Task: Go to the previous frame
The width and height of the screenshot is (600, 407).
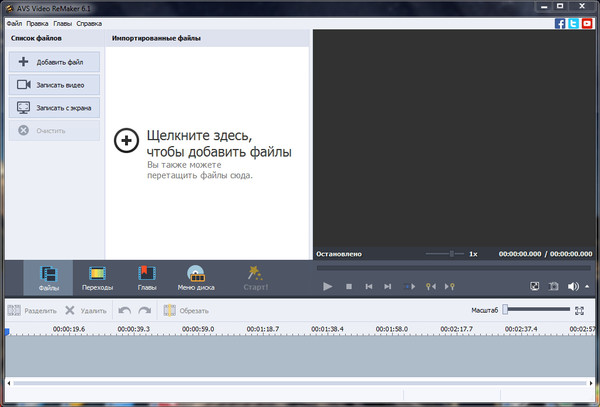Action: (x=369, y=287)
